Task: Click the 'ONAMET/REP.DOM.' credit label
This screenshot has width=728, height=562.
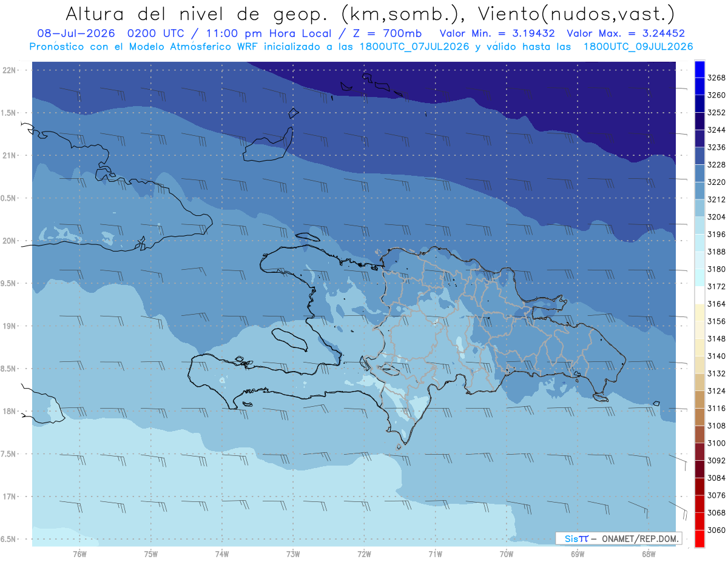Action: click(640, 538)
